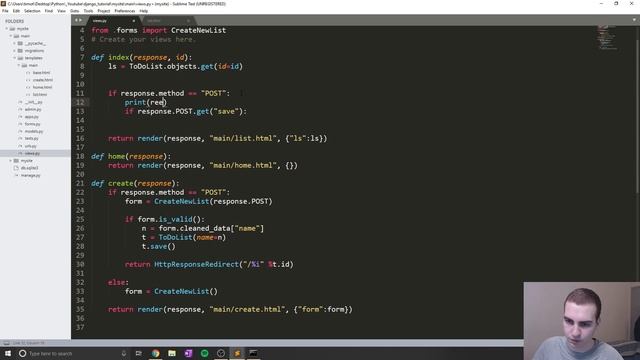Click the __pycache__ folder icon
Viewport: 640px width, 360px height.
coord(20,43)
